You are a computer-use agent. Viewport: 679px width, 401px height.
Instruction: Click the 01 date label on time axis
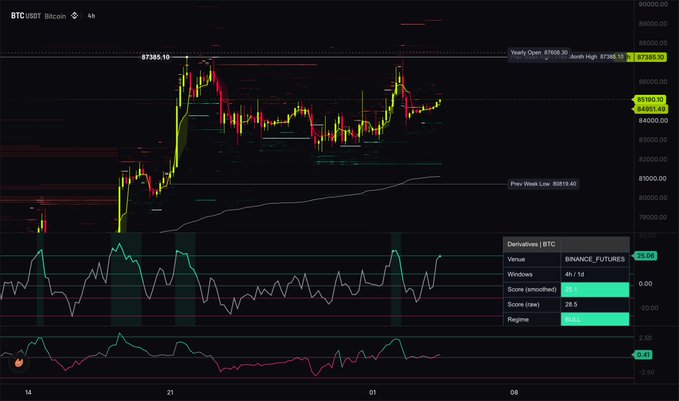click(x=372, y=393)
